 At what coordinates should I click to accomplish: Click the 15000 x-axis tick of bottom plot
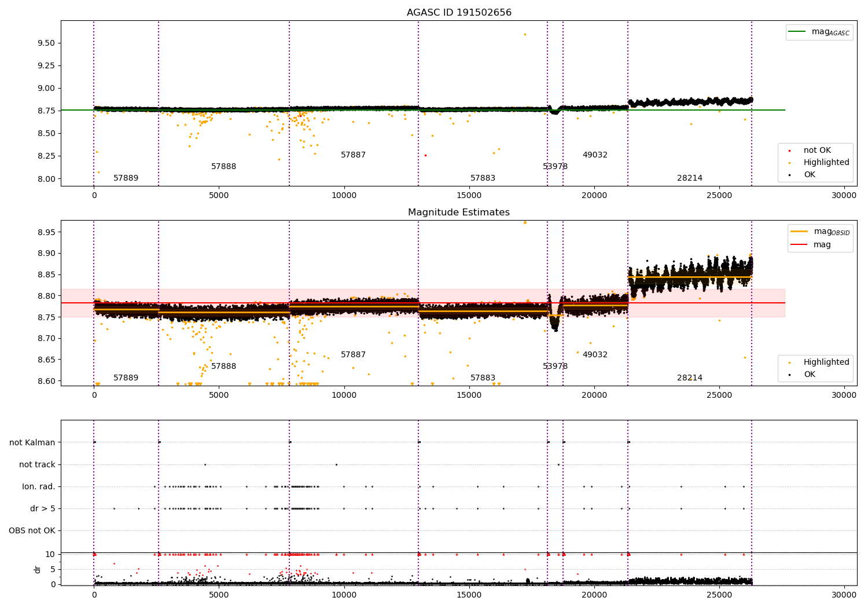coord(469,595)
